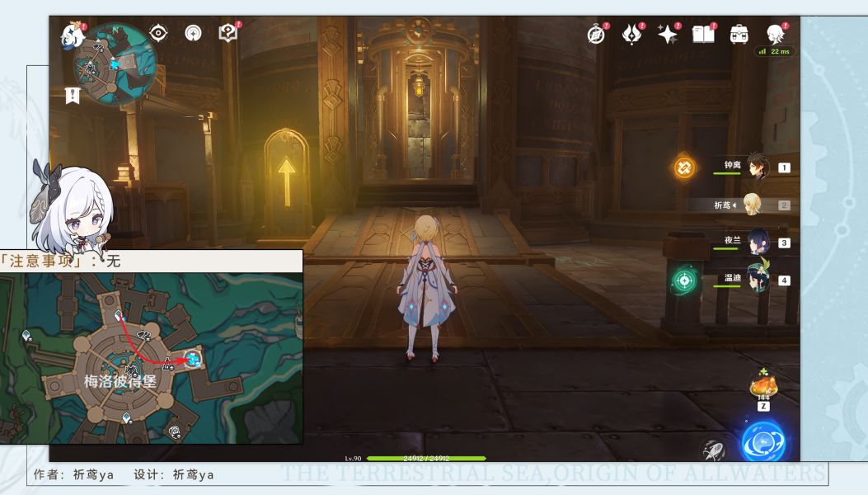Viewport: 868px width, 495px height.
Task: Open the compass events icon
Action: click(596, 35)
